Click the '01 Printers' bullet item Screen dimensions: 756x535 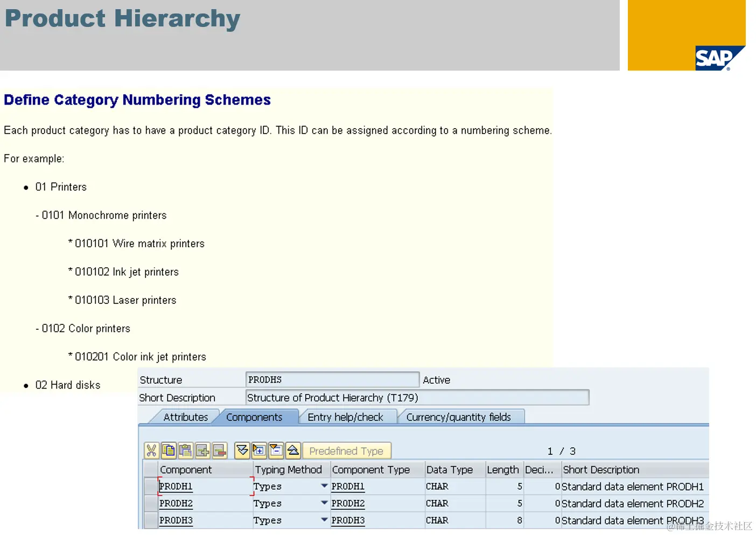coord(61,187)
